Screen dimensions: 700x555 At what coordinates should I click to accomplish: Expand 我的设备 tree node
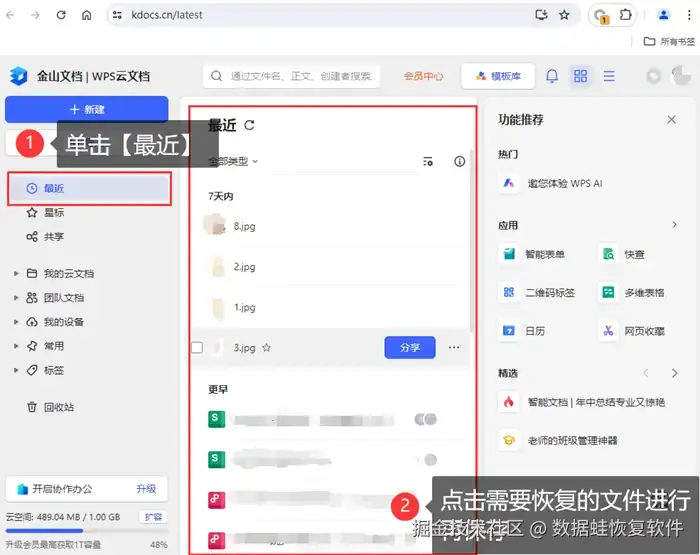click(x=16, y=322)
